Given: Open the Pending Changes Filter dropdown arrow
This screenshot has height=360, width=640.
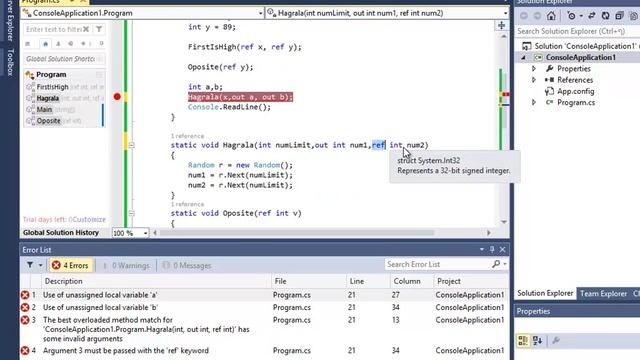Looking at the screenshot, I should tap(581, 16).
